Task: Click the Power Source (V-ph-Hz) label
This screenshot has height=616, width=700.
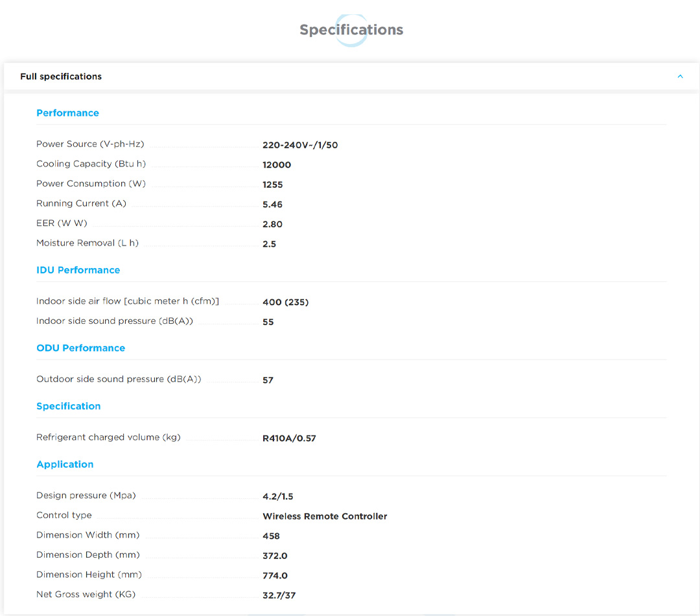Action: (90, 144)
